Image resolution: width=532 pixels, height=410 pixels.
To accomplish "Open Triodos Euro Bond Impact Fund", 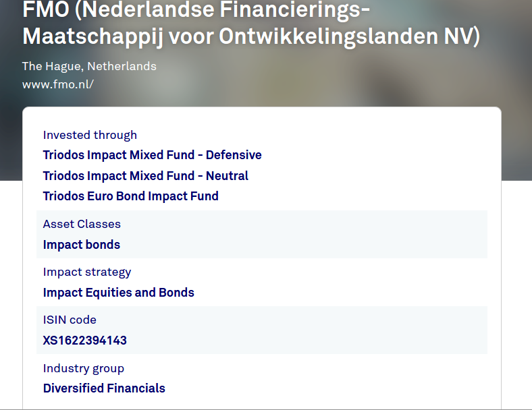I will pyautogui.click(x=130, y=196).
